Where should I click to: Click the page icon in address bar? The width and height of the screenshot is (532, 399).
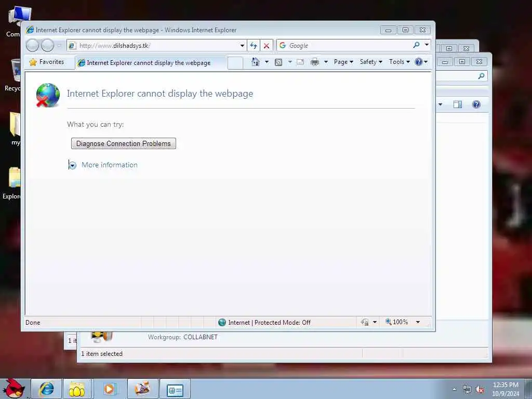pyautogui.click(x=72, y=46)
